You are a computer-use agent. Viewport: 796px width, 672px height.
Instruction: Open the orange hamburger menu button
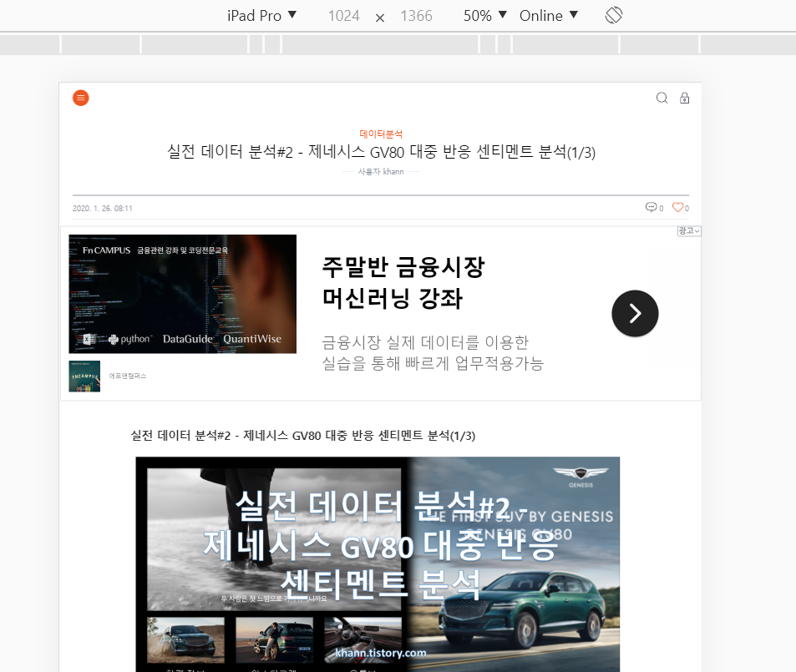pyautogui.click(x=81, y=98)
